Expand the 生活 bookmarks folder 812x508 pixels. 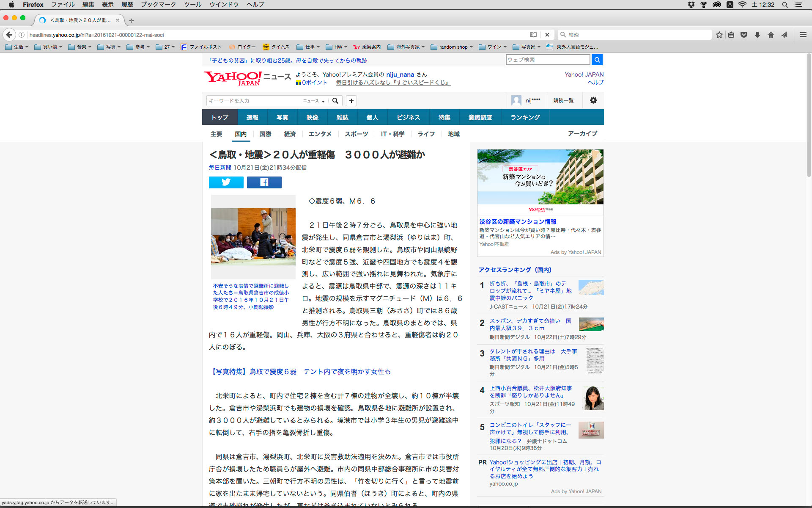pyautogui.click(x=17, y=47)
